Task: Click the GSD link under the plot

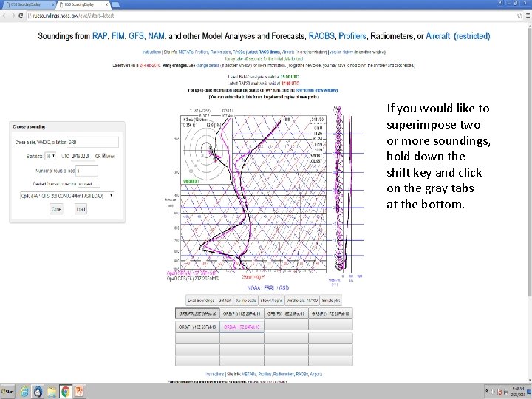Action: coord(284,288)
